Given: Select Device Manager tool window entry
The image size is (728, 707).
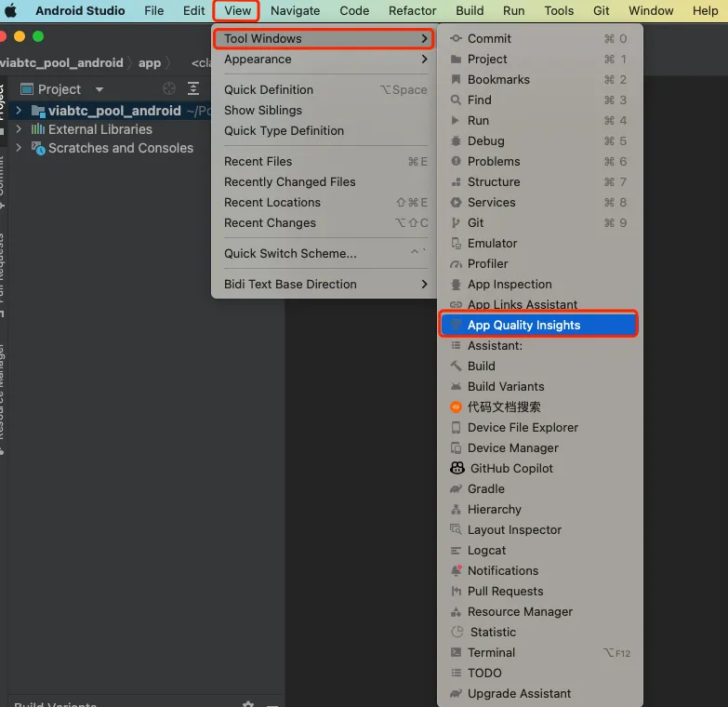Looking at the screenshot, I should [540, 447].
